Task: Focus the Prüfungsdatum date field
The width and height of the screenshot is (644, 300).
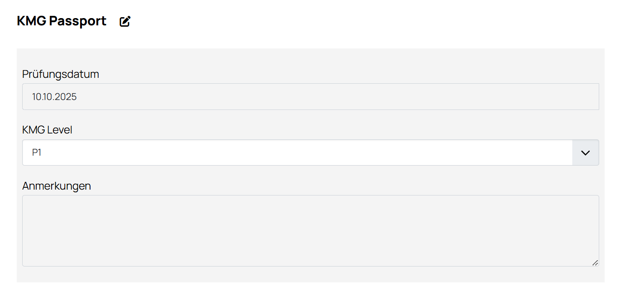Action: click(x=310, y=96)
